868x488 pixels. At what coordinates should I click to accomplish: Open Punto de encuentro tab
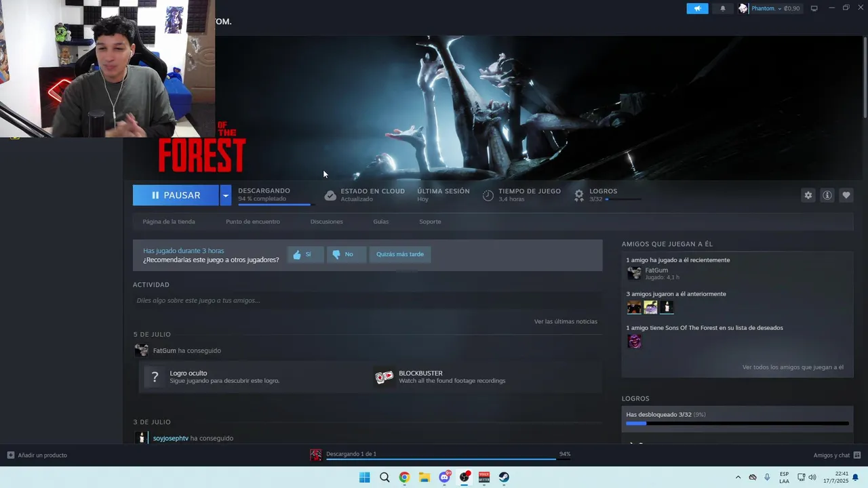253,222
